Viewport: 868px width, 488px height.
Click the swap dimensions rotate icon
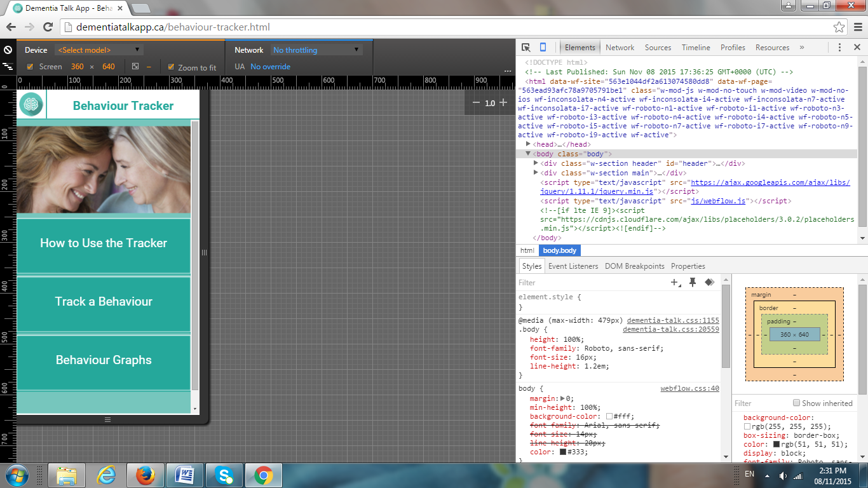point(135,67)
